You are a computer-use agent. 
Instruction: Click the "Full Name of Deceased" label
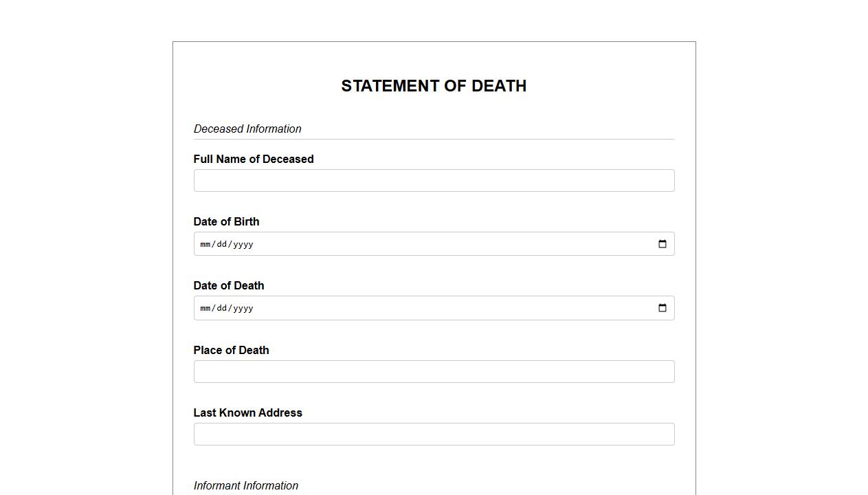click(254, 159)
